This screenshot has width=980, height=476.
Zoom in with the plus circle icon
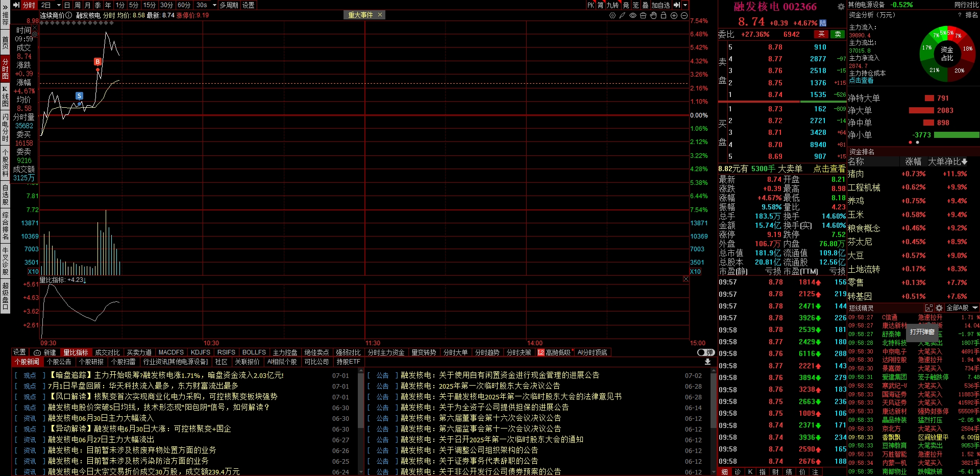pyautogui.click(x=674, y=15)
